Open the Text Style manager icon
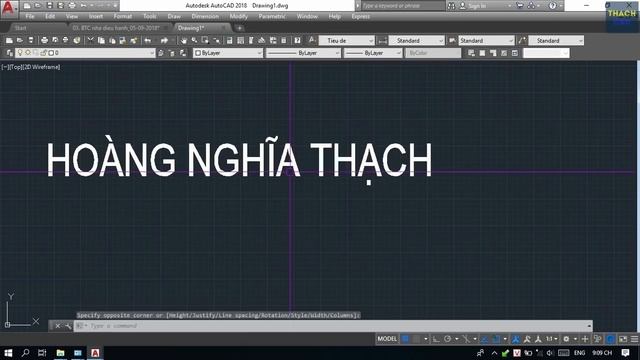This screenshot has width=640, height=360. click(312, 40)
